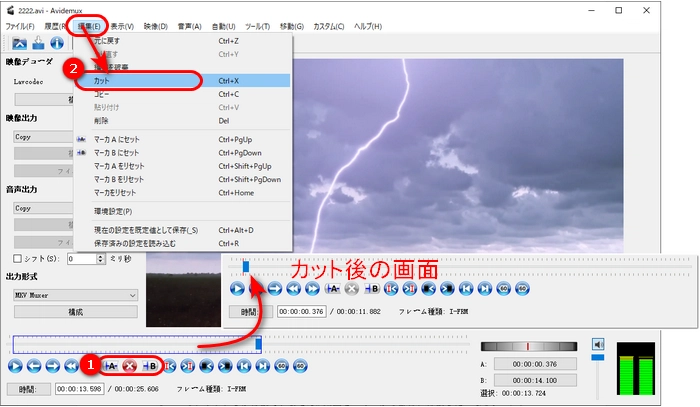Choose コピー from the edit menu
700x407 pixels.
(182, 94)
